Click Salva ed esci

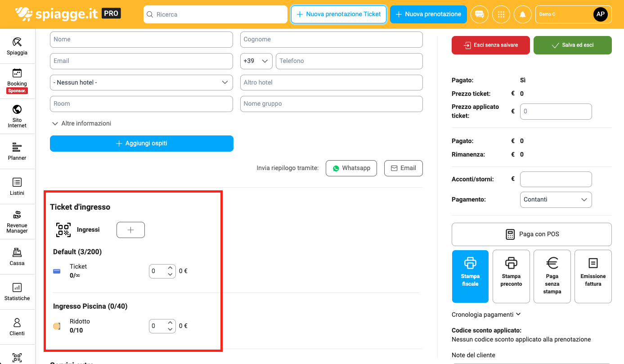click(x=573, y=45)
